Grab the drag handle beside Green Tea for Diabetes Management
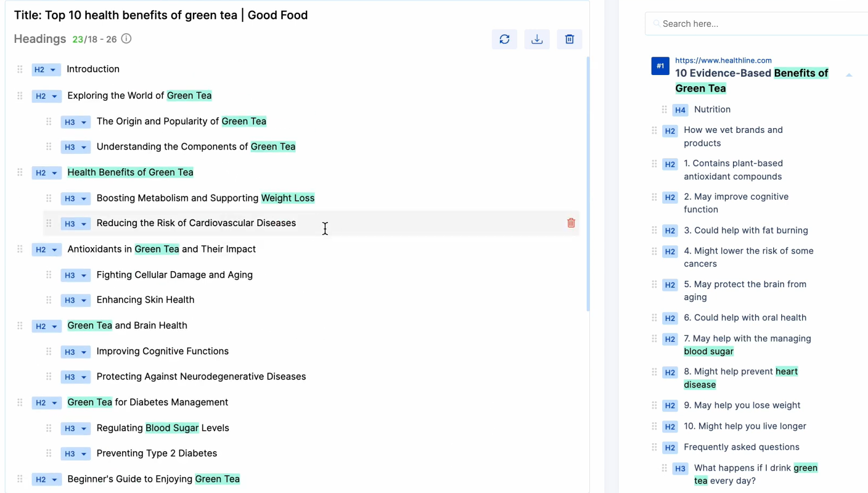The width and height of the screenshot is (868, 493). [x=19, y=402]
